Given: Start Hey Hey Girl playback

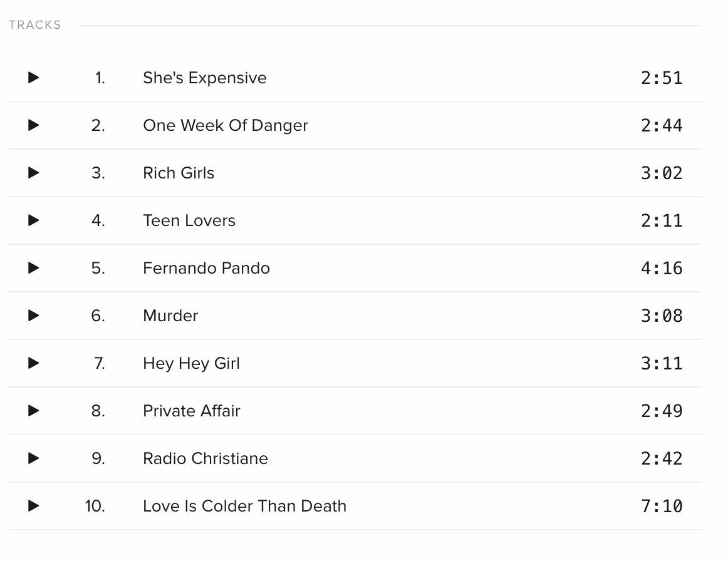Looking at the screenshot, I should pyautogui.click(x=33, y=363).
